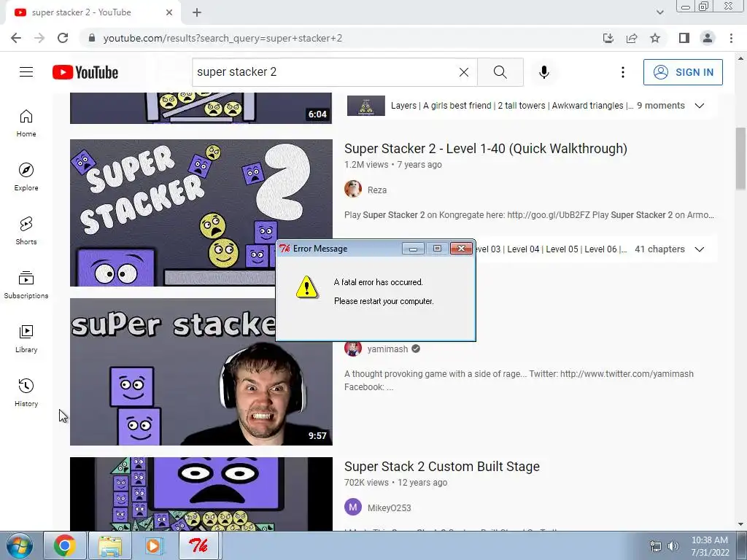747x560 pixels.
Task: Open Chrome from the taskbar
Action: (x=65, y=545)
